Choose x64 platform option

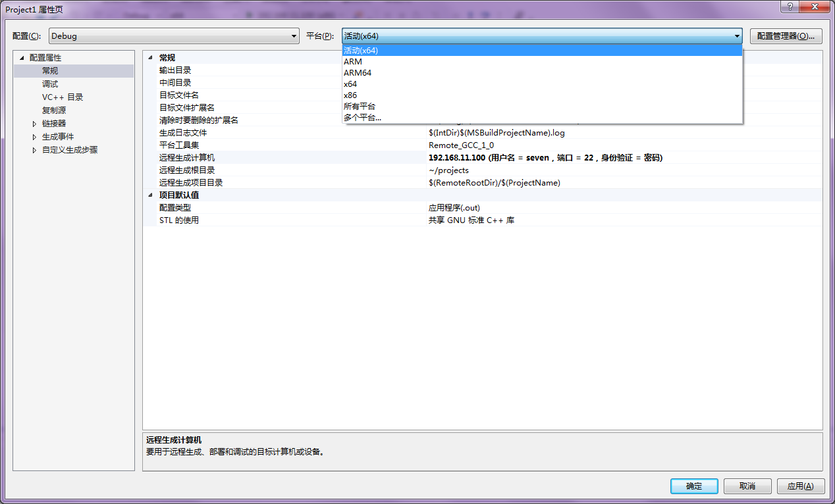[x=350, y=84]
